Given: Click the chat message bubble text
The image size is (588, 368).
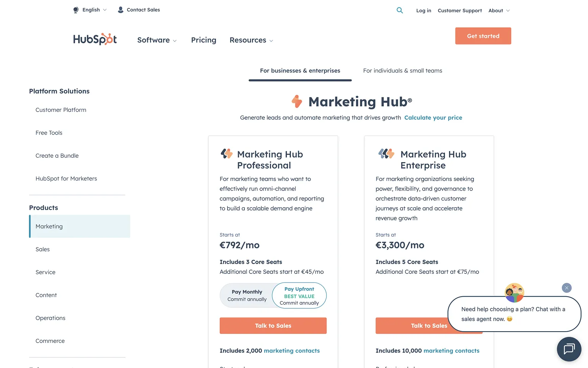Looking at the screenshot, I should 513,314.
